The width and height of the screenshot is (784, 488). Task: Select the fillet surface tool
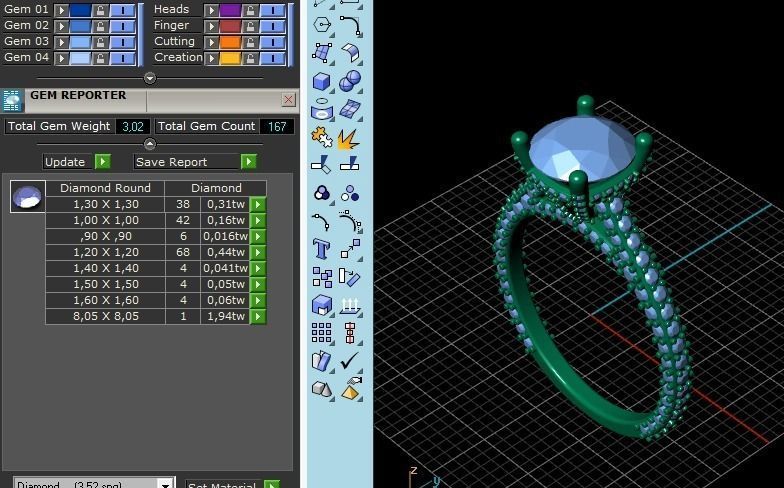(x=350, y=52)
